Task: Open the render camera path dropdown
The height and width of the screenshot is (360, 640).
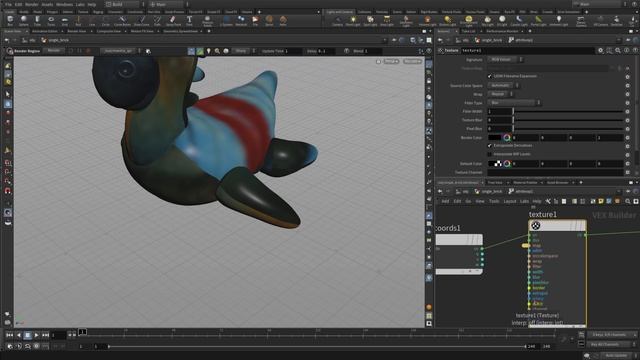Action: pyautogui.click(x=120, y=51)
